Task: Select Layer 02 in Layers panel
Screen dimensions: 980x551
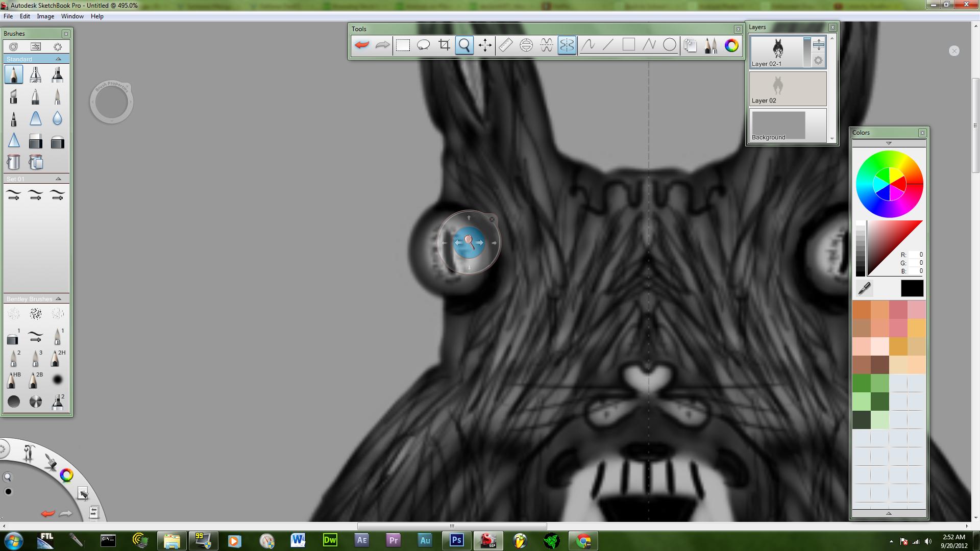Action: tap(788, 88)
